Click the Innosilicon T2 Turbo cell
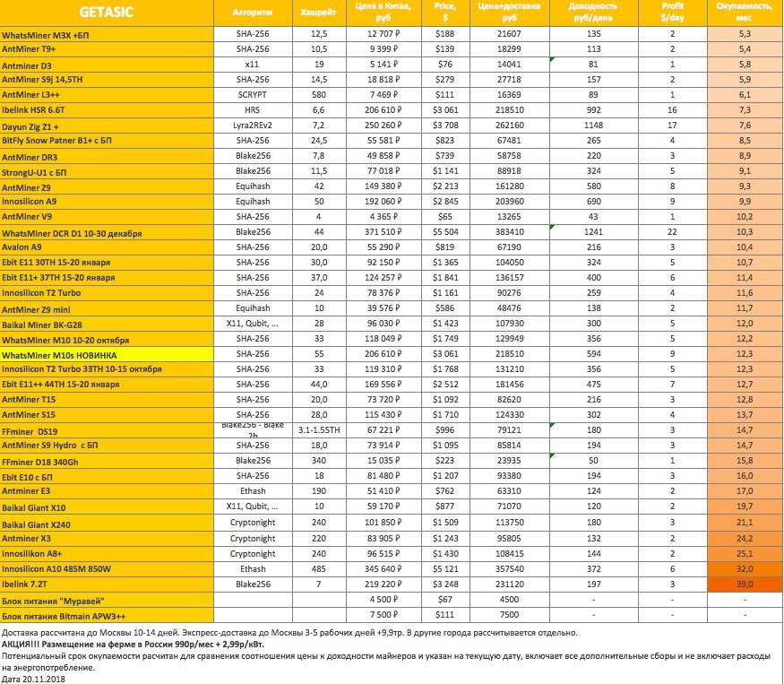Viewport: 784px width, 684px height. [x=107, y=293]
